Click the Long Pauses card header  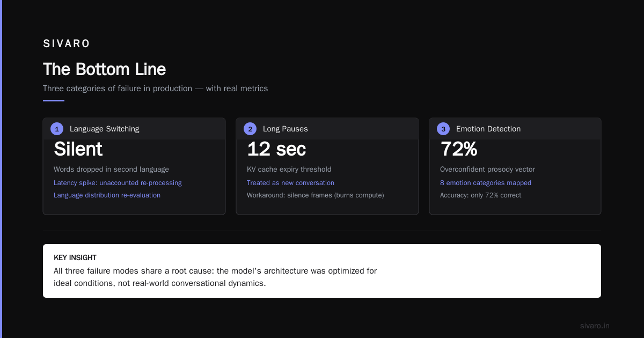[327, 129]
